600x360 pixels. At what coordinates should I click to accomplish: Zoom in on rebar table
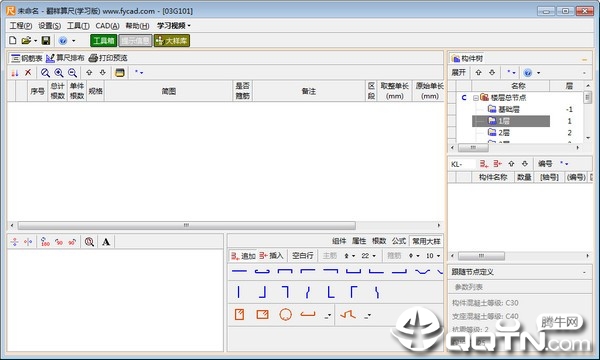click(59, 72)
